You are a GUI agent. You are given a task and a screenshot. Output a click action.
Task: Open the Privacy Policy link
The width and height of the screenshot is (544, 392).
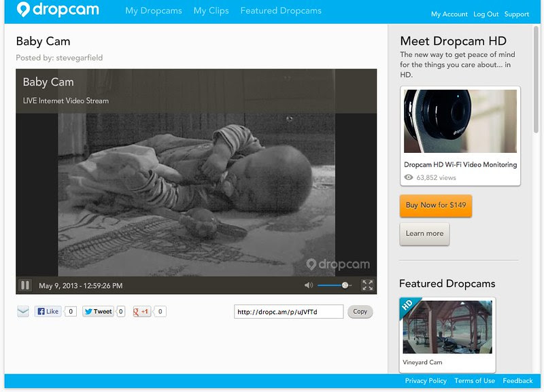pos(426,380)
